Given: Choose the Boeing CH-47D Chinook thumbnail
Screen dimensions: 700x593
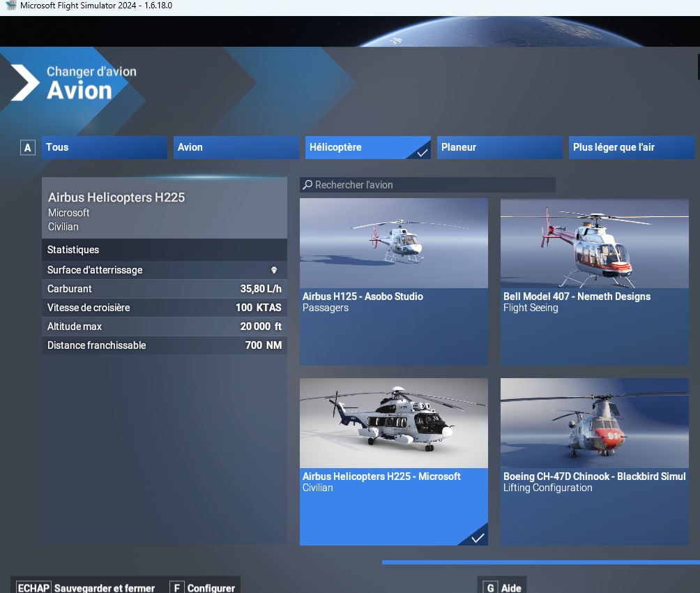Looking at the screenshot, I should 594,423.
